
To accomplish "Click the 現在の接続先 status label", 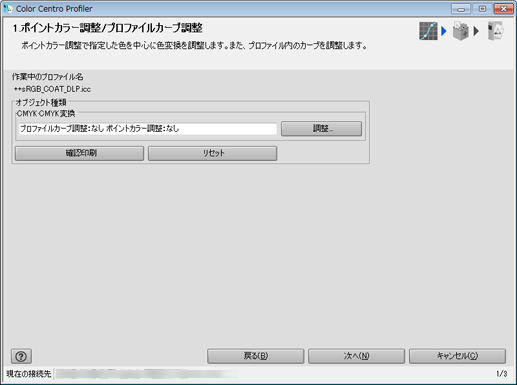I will click(x=29, y=374).
